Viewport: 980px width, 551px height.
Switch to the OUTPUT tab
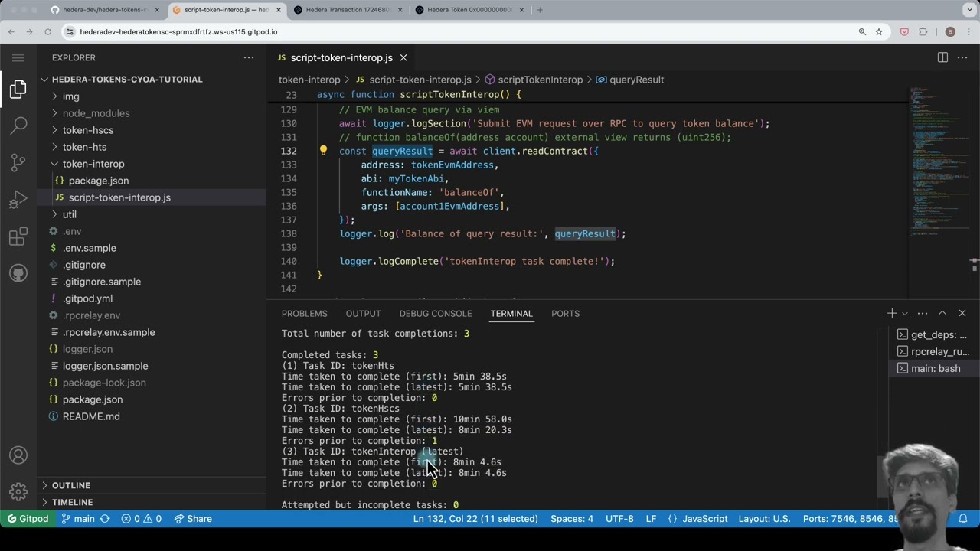363,314
